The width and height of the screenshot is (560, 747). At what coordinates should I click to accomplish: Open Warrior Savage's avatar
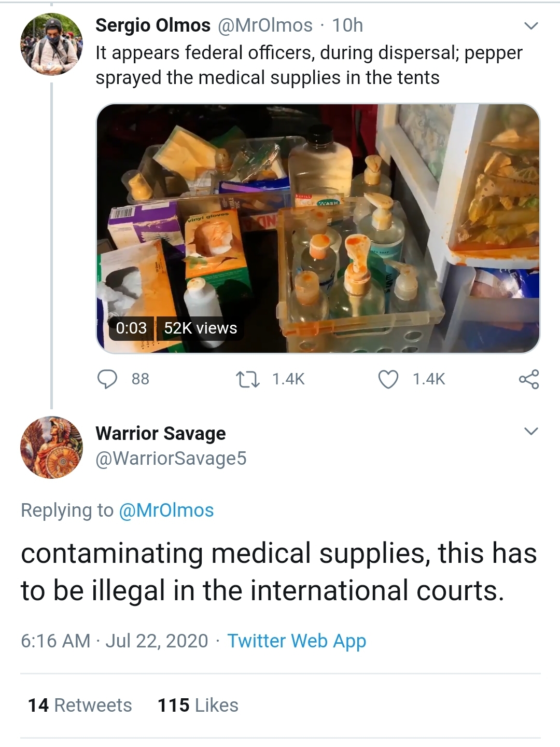(51, 447)
